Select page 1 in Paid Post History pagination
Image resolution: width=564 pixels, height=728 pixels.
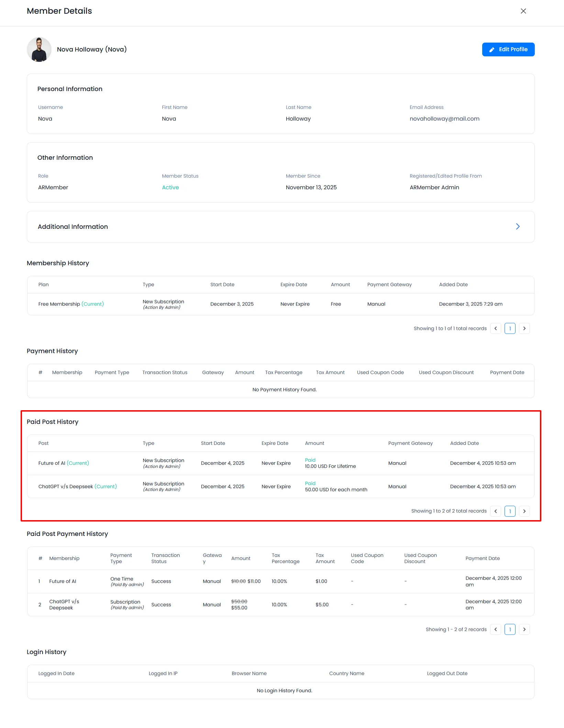pyautogui.click(x=510, y=511)
